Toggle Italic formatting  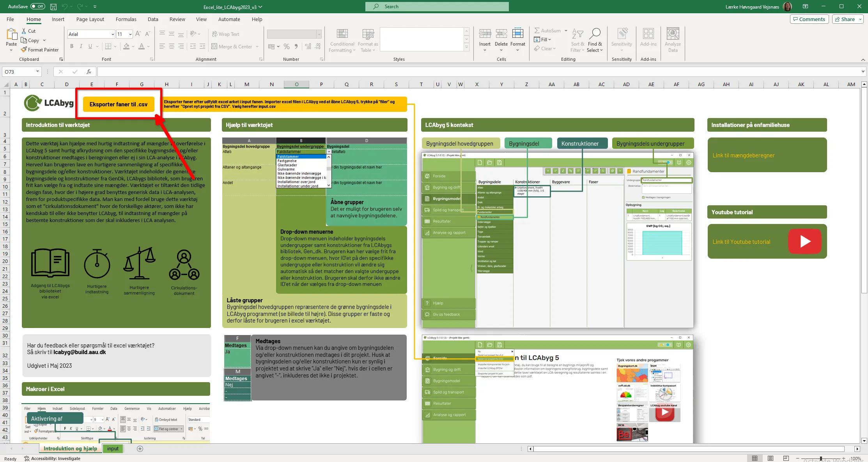(81, 46)
